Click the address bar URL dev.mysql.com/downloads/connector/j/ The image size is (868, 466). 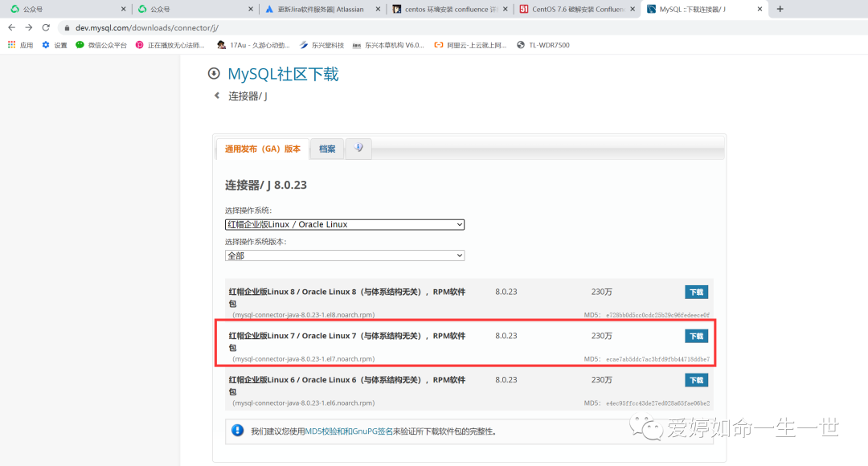tap(147, 27)
